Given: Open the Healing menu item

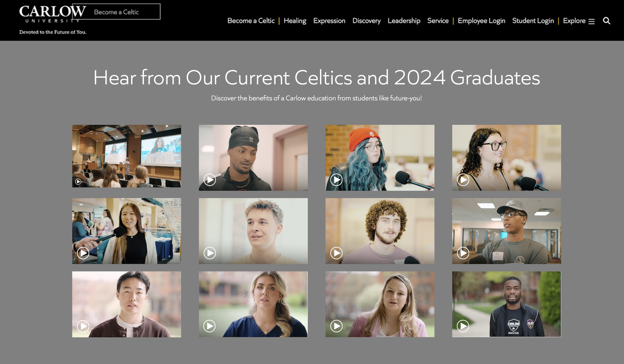Looking at the screenshot, I should point(295,21).
